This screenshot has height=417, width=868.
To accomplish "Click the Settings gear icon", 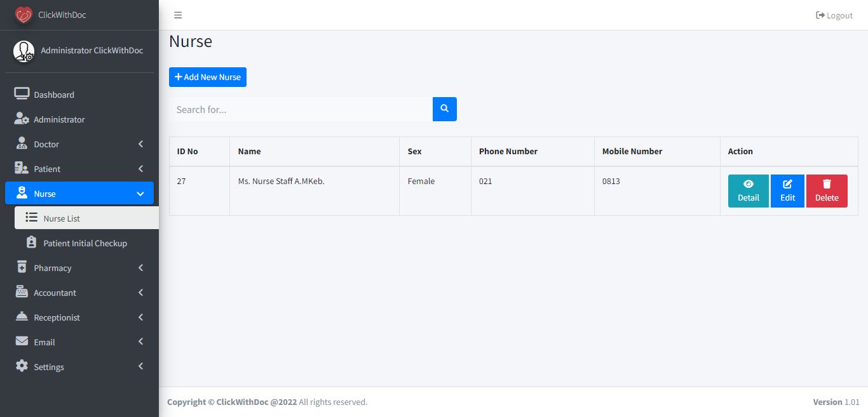I will (x=22, y=366).
